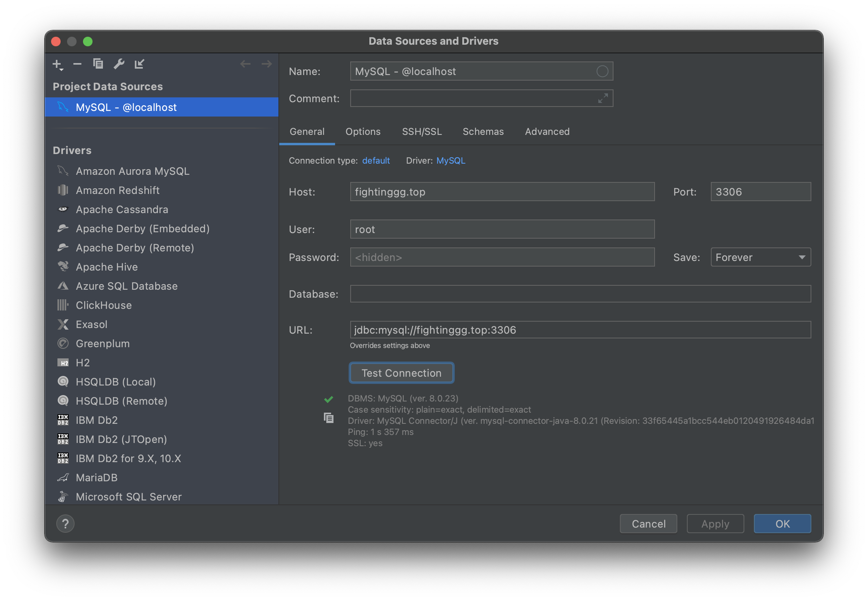868x601 pixels.
Task: Select the PostgreSQL-free MariaDB driver entry
Action: point(97,478)
